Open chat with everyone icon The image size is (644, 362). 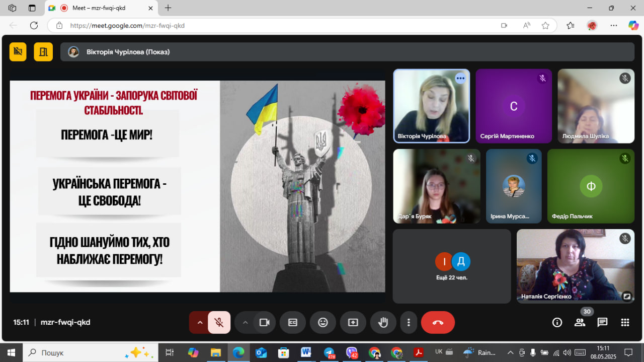pyautogui.click(x=603, y=323)
